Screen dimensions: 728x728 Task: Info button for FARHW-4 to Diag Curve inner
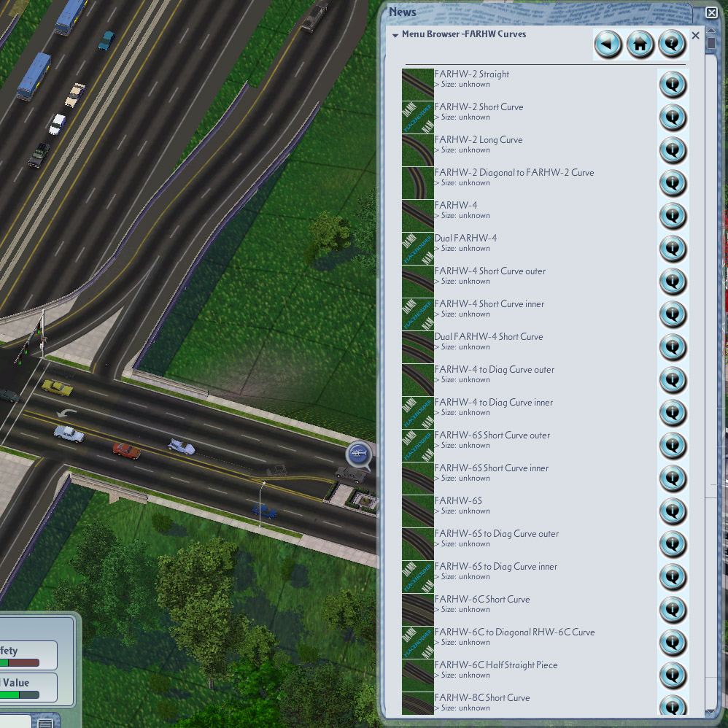click(x=673, y=413)
